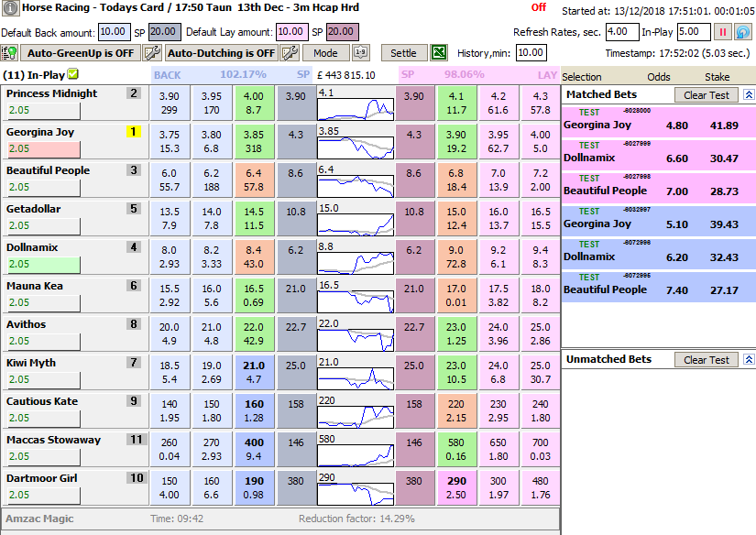The height and width of the screenshot is (535, 756).
Task: Toggle the In-Play green checkbox
Action: (x=73, y=74)
